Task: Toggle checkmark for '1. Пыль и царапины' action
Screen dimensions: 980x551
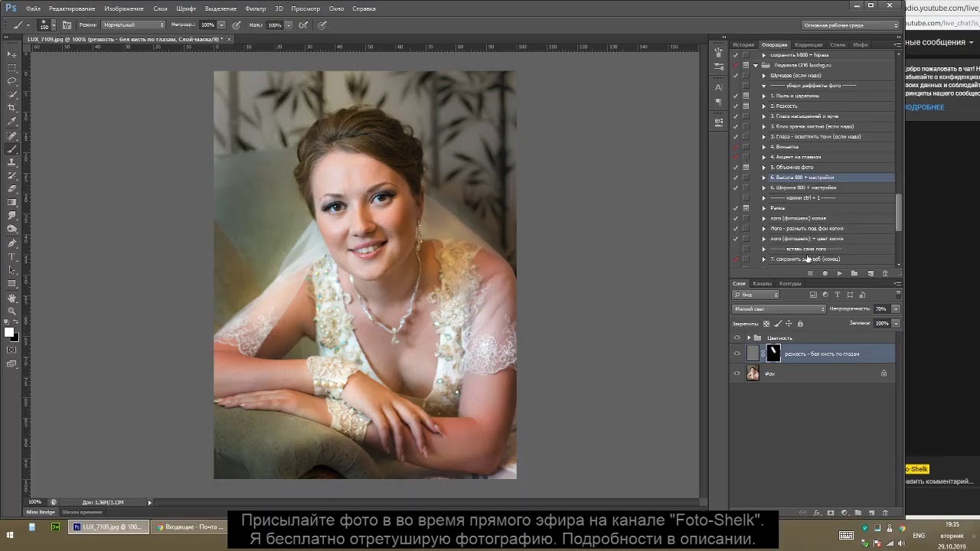Action: pyautogui.click(x=736, y=96)
